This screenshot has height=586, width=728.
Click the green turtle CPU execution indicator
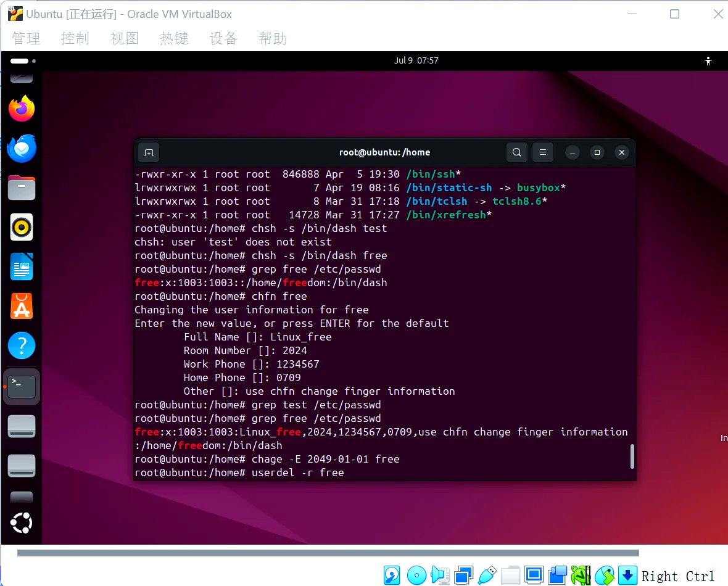pos(581,576)
